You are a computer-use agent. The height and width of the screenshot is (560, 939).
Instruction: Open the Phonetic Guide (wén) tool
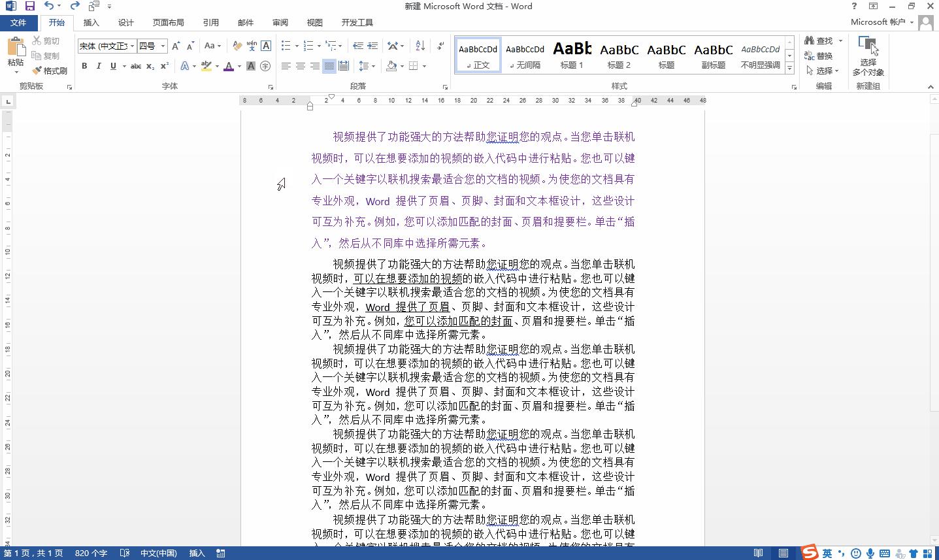252,46
